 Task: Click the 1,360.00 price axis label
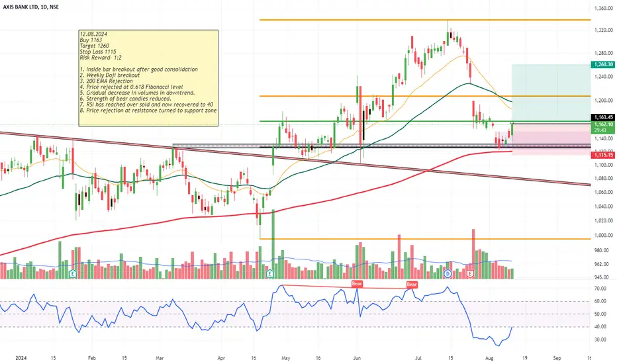tap(603, 8)
